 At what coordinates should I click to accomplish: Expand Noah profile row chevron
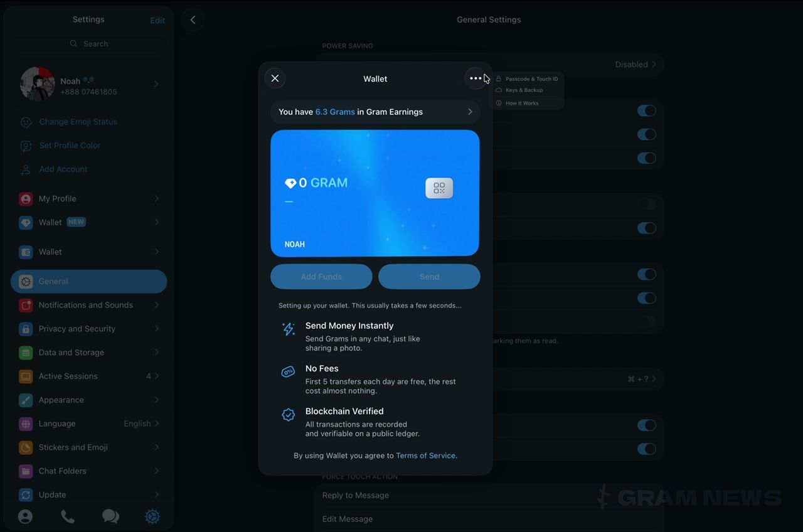coord(156,83)
